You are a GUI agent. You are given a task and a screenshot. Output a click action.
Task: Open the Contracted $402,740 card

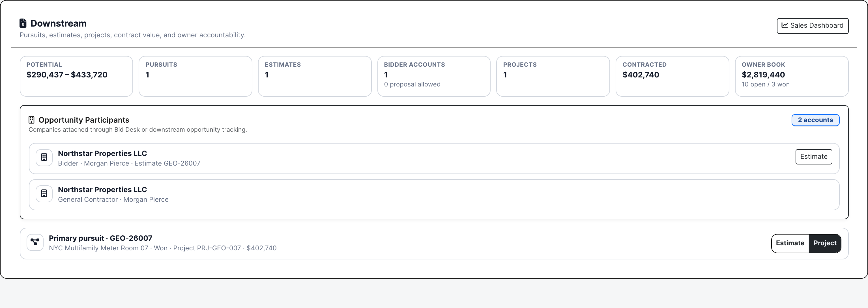click(x=672, y=76)
